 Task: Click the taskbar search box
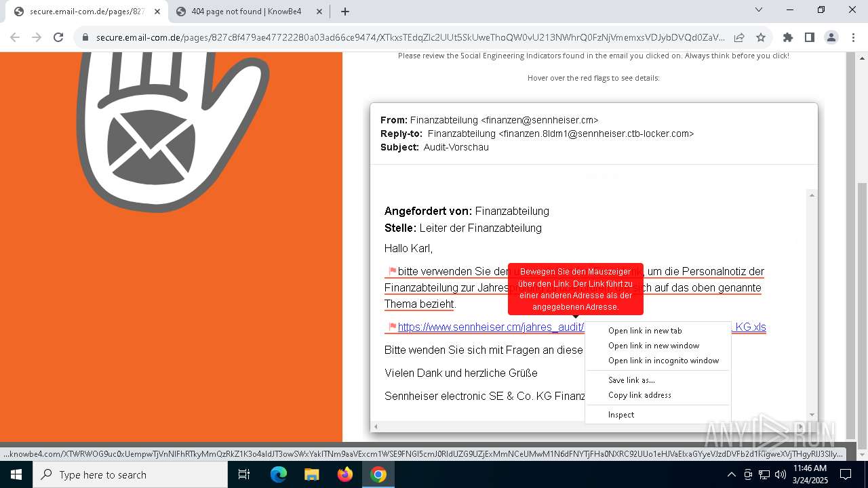click(130, 474)
